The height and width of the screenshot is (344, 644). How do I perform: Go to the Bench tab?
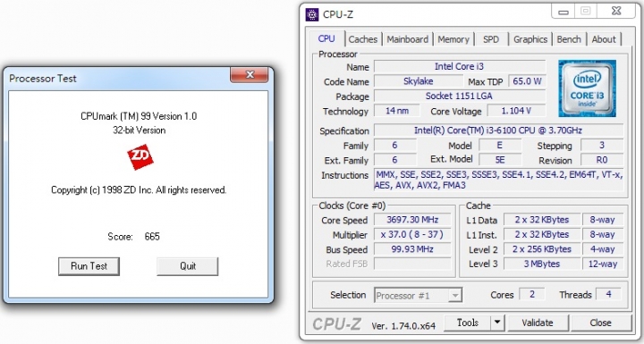coord(569,39)
